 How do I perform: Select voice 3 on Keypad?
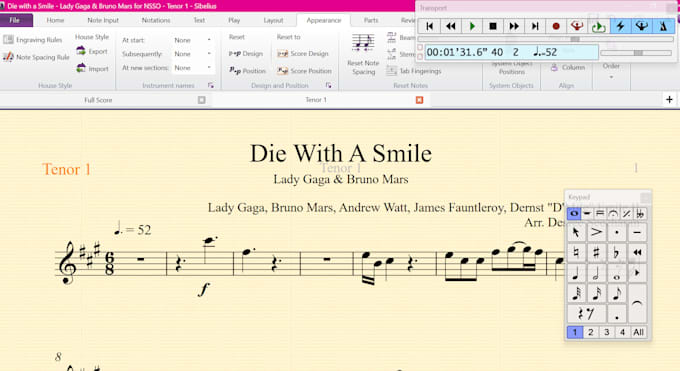coord(607,332)
